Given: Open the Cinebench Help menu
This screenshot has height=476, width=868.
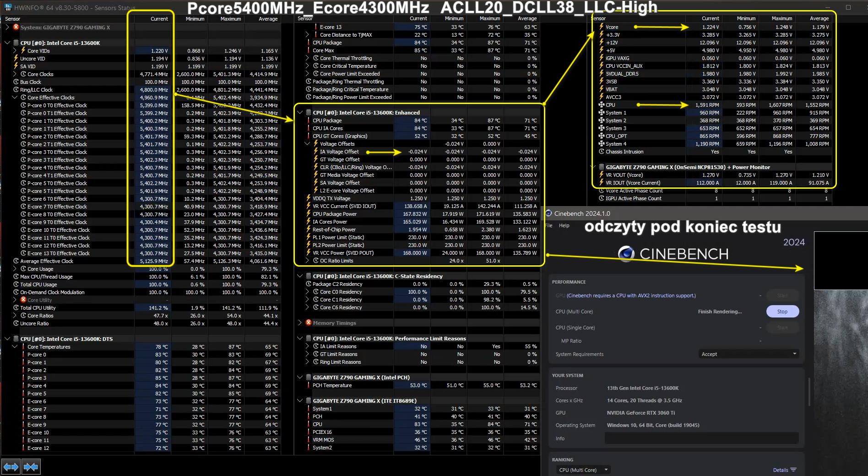Looking at the screenshot, I should coord(564,225).
